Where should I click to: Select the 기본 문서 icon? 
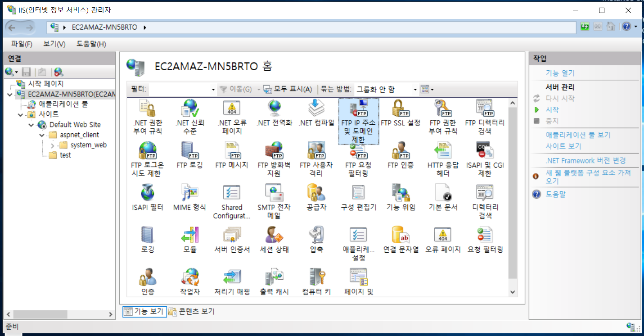443,198
